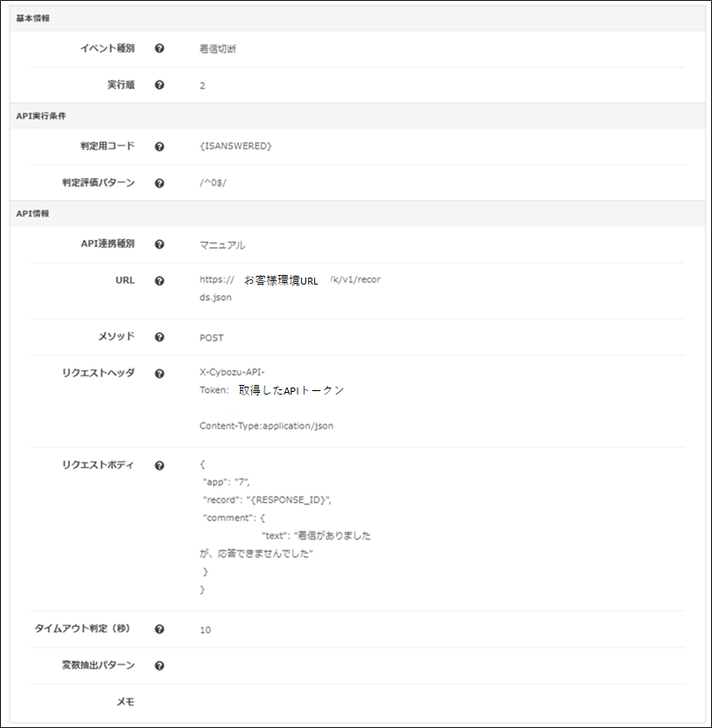
Task: Open help icon next to メソッド
Action: [x=159, y=337]
